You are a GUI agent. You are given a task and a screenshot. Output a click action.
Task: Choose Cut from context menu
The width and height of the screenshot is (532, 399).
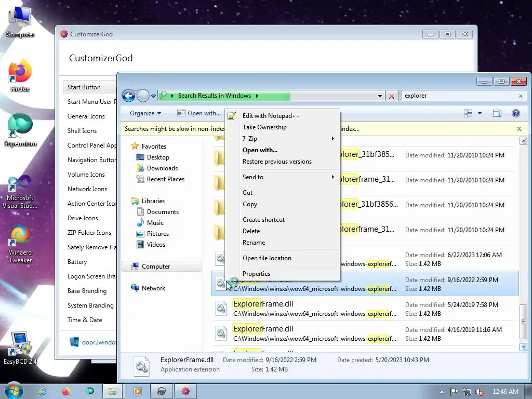pyautogui.click(x=282, y=192)
